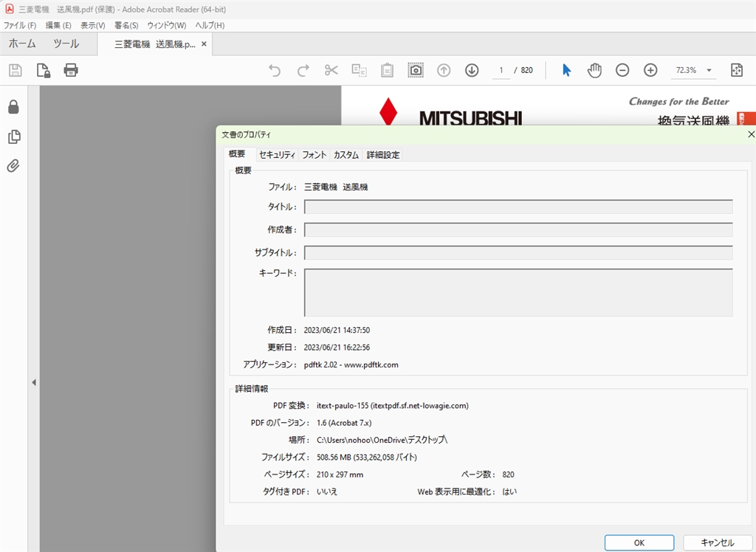Click the snapshot camera tool
Viewport: 756px width, 552px height.
416,70
